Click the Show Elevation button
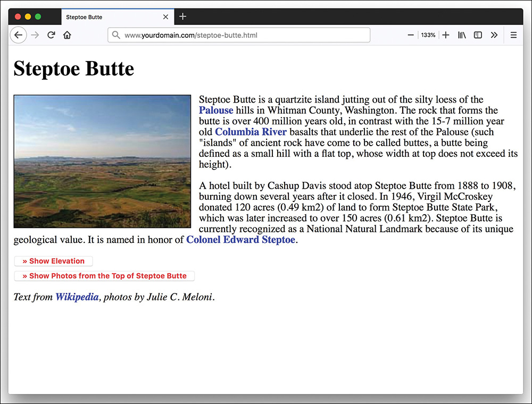 (53, 261)
